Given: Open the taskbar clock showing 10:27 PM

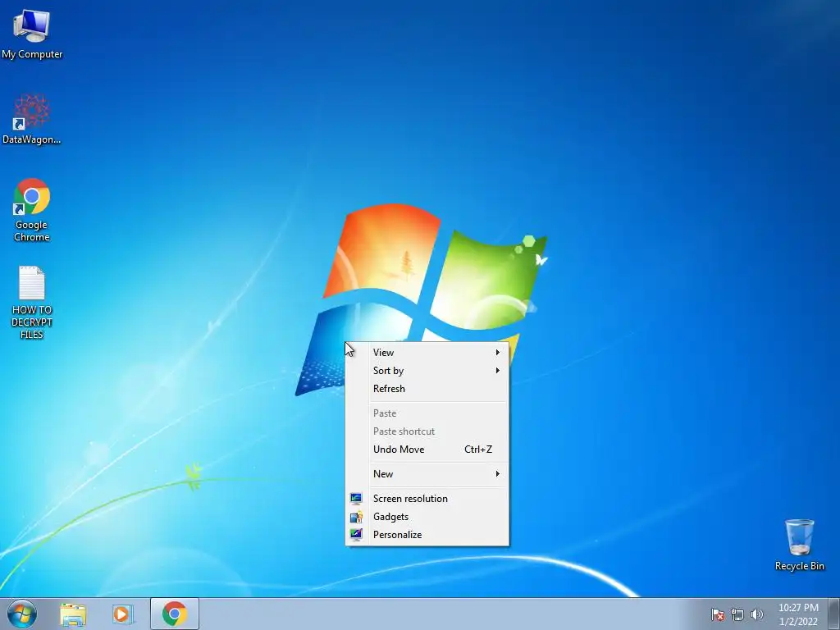Looking at the screenshot, I should pyautogui.click(x=798, y=614).
